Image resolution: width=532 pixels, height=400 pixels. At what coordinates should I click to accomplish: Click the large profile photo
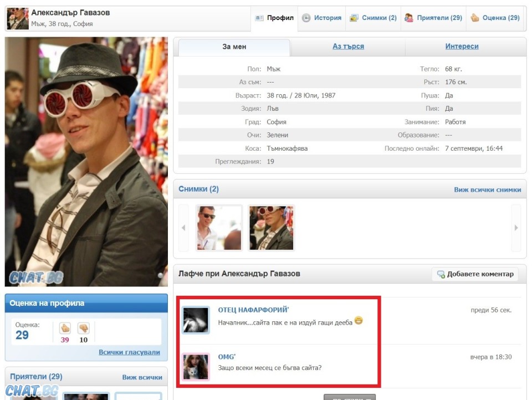[x=86, y=162]
